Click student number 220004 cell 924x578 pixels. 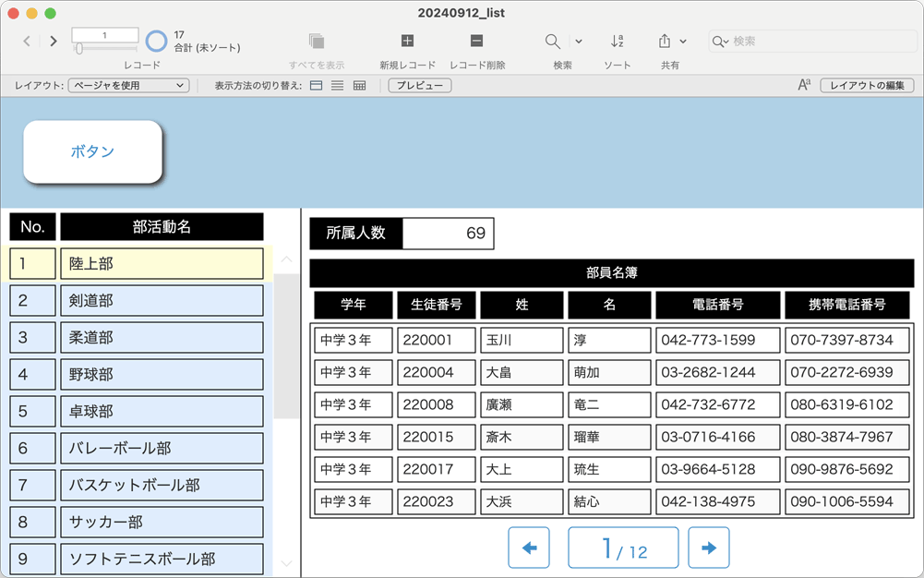(x=436, y=372)
